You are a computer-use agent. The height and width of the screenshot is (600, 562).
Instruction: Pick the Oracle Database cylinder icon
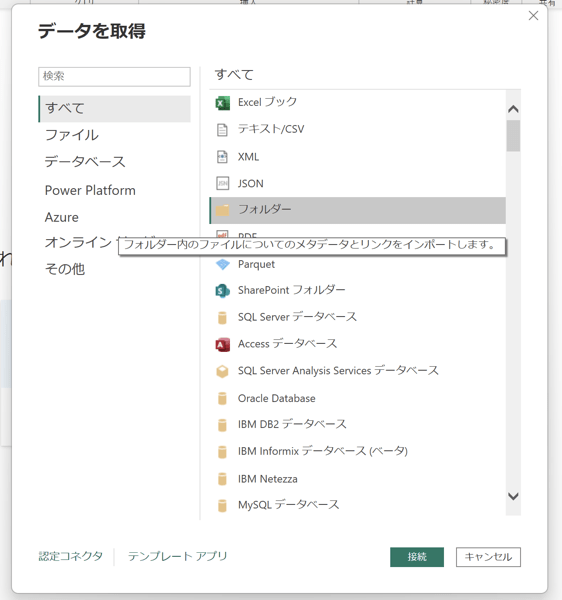222,398
